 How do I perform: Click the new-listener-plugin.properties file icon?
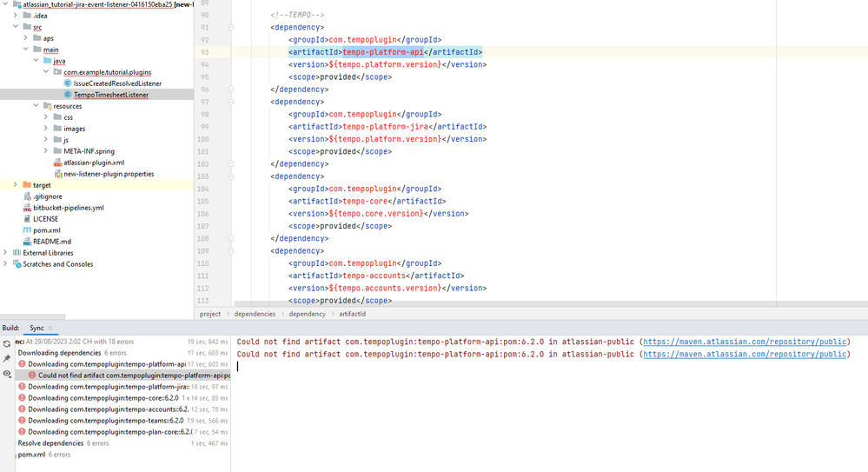tap(57, 174)
